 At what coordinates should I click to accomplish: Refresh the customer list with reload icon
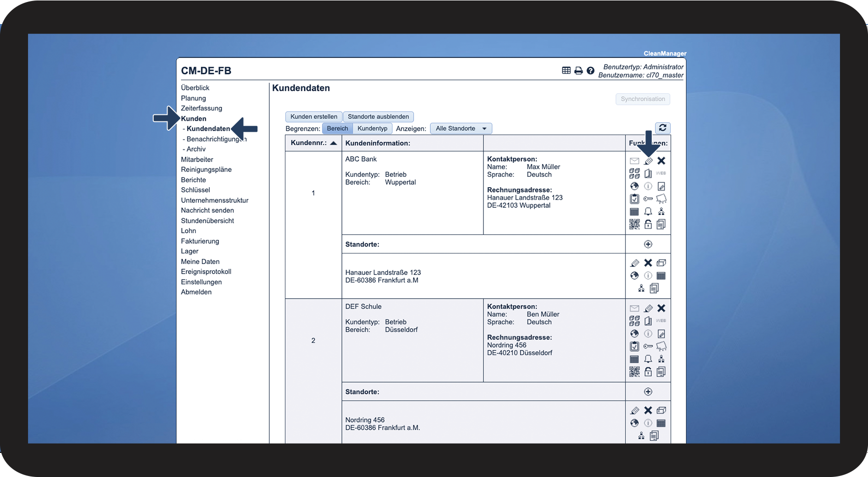coord(663,128)
